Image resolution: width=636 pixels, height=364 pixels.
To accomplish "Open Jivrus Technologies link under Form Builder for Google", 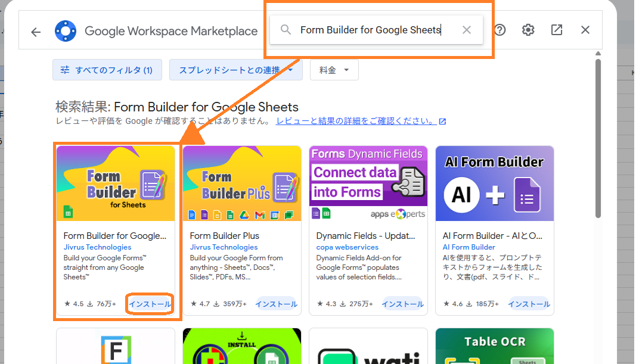I will coord(97,247).
